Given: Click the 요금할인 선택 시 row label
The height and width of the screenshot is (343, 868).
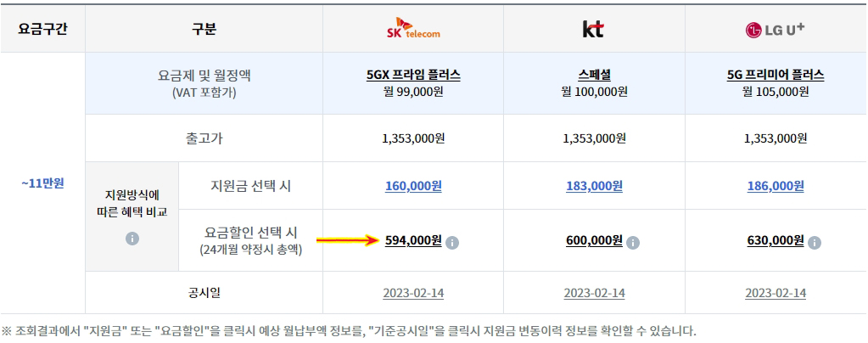Looking at the screenshot, I should [251, 233].
